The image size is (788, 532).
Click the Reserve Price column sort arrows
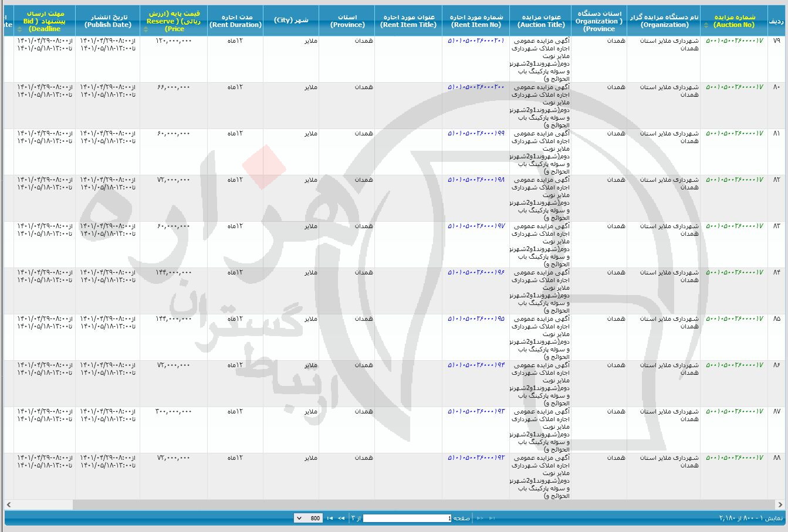coord(146,29)
